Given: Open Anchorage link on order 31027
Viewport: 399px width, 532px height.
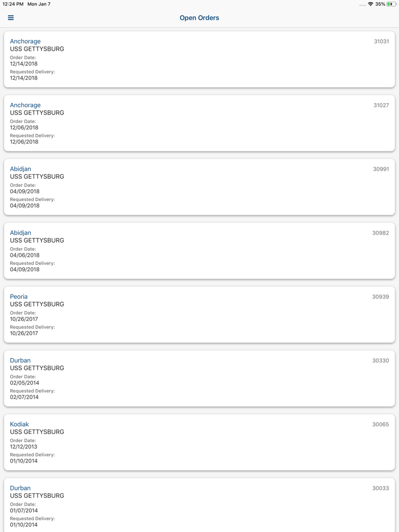Looking at the screenshot, I should (25, 105).
